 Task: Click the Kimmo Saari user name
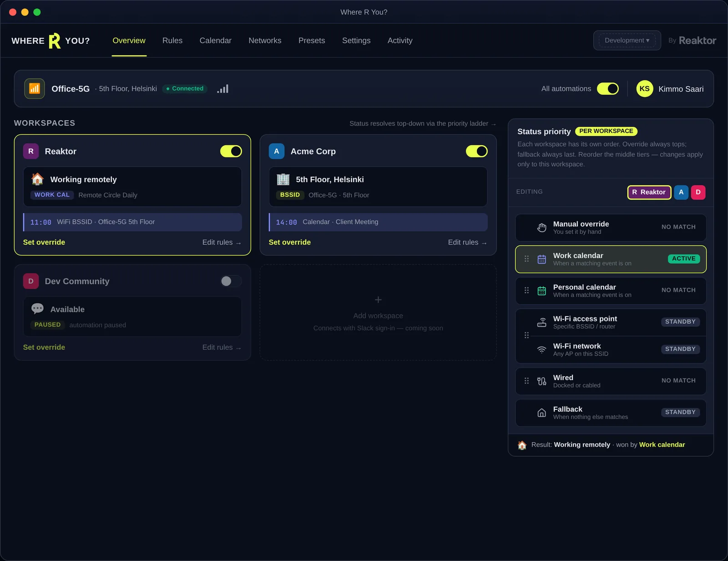681,89
